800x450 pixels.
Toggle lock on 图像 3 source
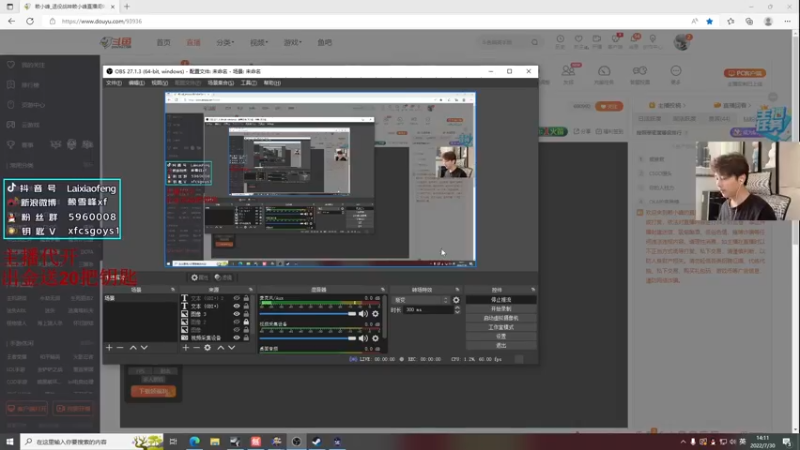246,314
